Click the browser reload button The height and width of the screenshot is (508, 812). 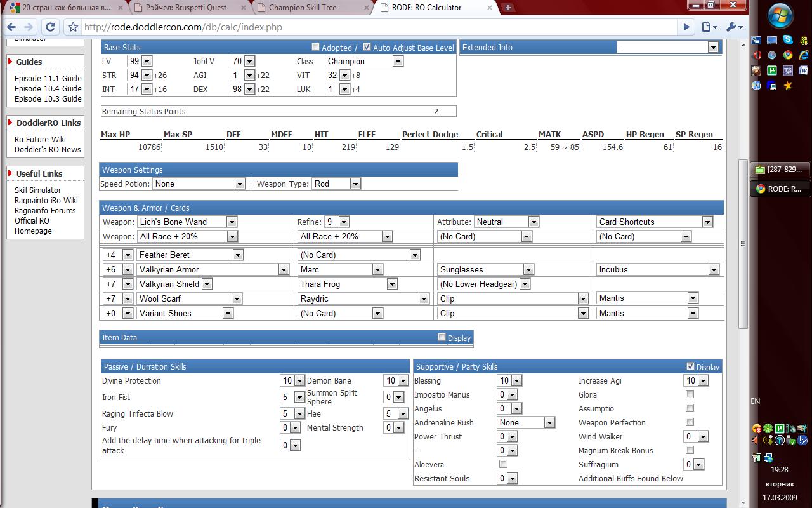pyautogui.click(x=51, y=27)
